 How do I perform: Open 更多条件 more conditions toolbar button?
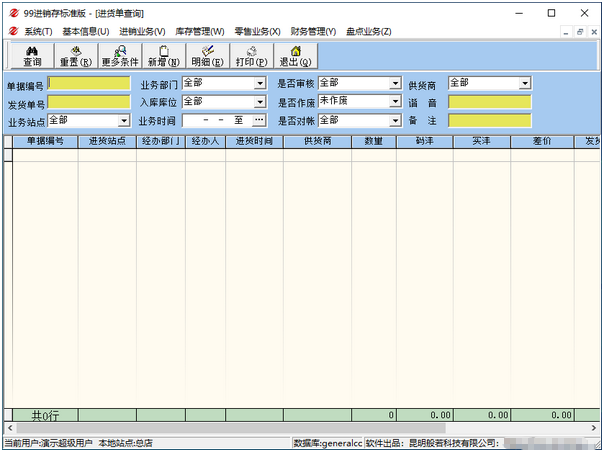point(120,56)
